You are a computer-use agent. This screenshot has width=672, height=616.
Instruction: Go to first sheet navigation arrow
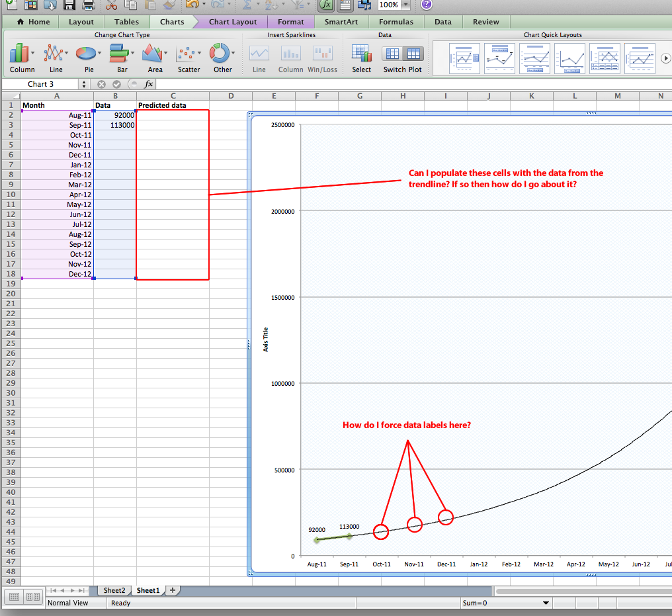click(53, 590)
